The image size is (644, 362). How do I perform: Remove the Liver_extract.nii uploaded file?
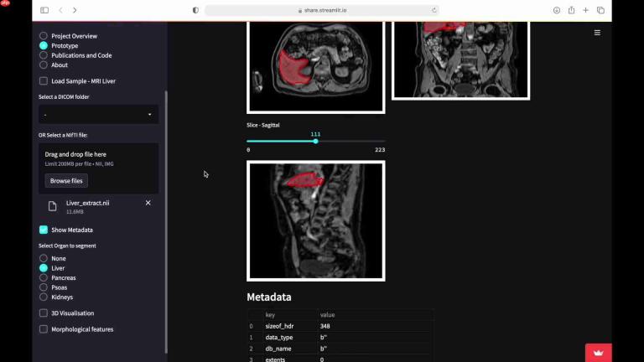click(148, 203)
